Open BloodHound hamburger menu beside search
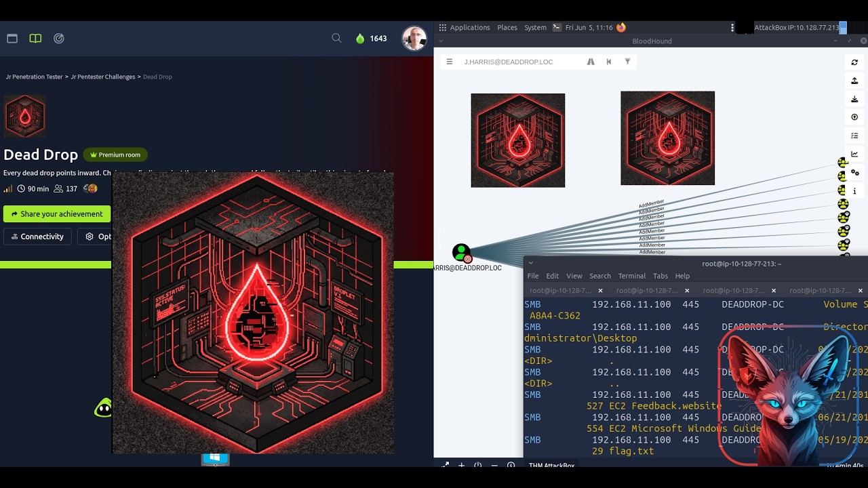Viewport: 868px width, 488px height. pos(449,62)
